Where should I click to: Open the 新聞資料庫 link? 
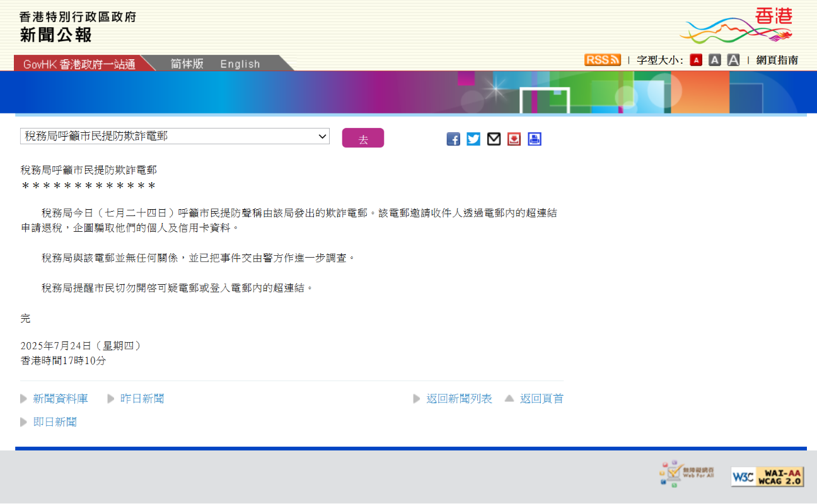tap(61, 399)
